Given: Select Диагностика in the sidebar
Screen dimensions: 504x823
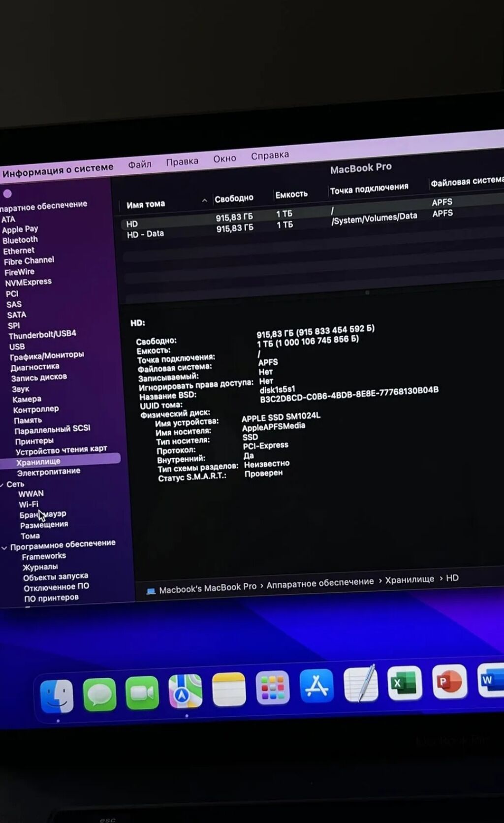Looking at the screenshot, I should 35,367.
